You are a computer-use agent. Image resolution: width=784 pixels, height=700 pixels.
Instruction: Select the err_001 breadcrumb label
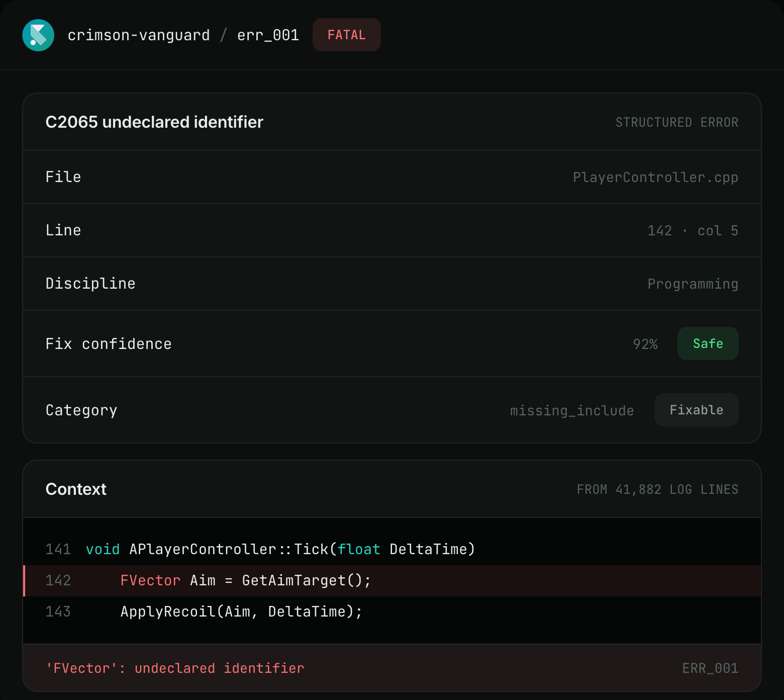268,35
